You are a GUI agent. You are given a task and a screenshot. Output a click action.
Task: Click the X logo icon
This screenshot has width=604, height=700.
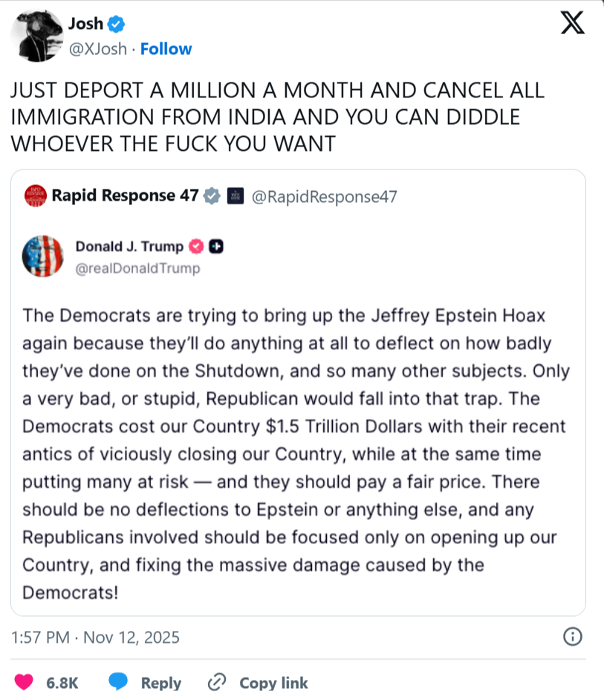click(x=572, y=25)
